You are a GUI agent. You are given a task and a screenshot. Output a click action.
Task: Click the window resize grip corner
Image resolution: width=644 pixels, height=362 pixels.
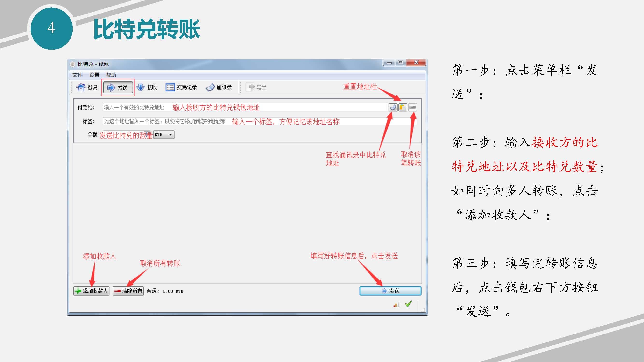[x=423, y=310]
